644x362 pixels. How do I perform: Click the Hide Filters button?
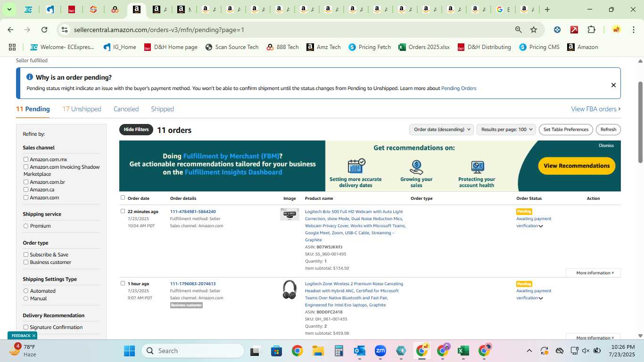pos(136,130)
